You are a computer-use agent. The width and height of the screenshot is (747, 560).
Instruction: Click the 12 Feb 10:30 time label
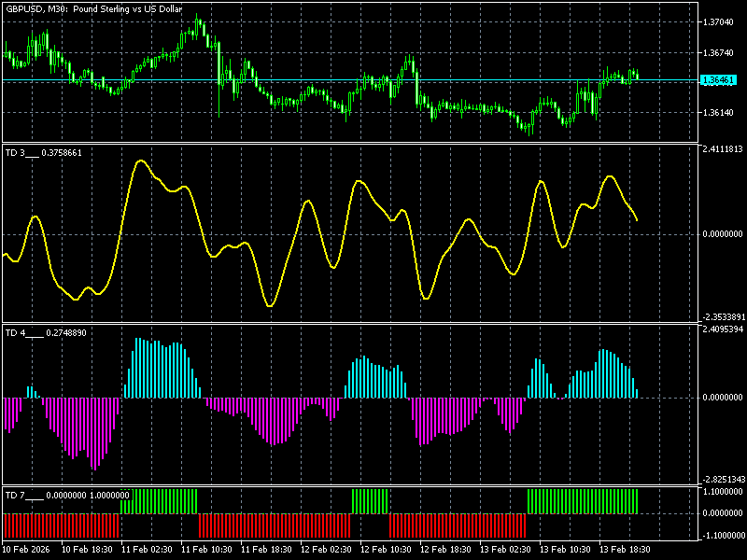click(x=386, y=549)
